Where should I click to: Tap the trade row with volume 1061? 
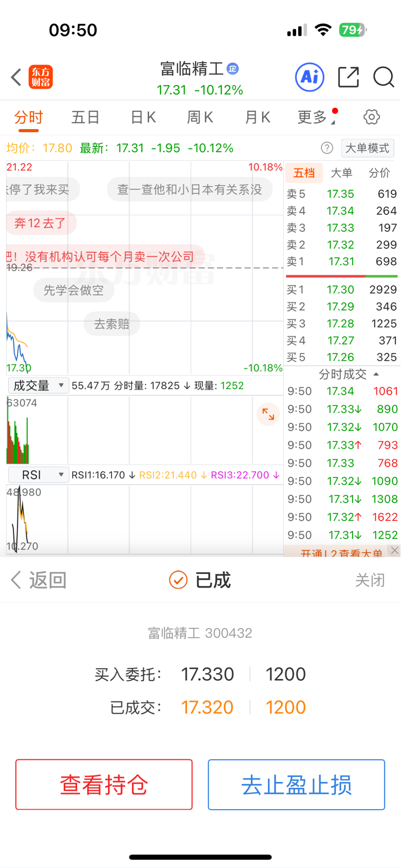pyautogui.click(x=343, y=391)
